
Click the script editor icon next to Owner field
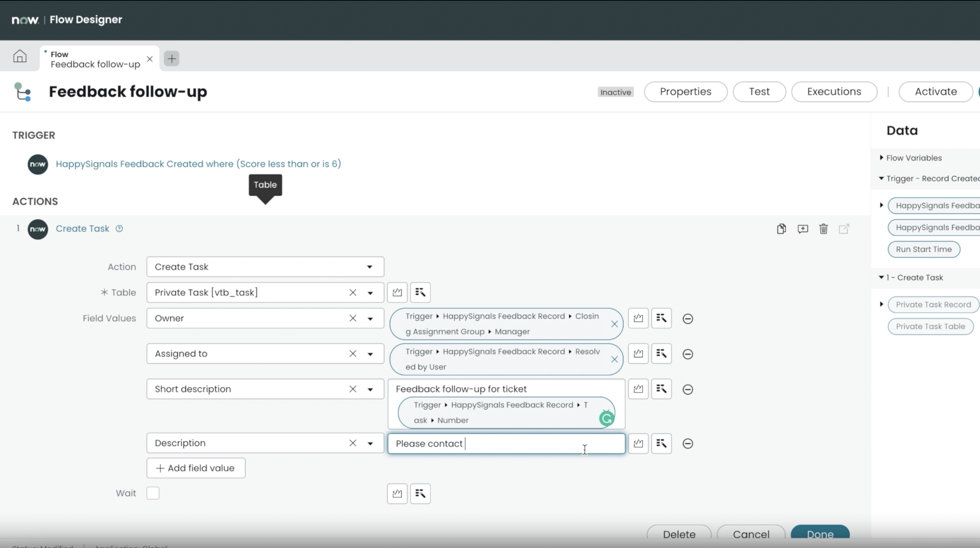[638, 318]
